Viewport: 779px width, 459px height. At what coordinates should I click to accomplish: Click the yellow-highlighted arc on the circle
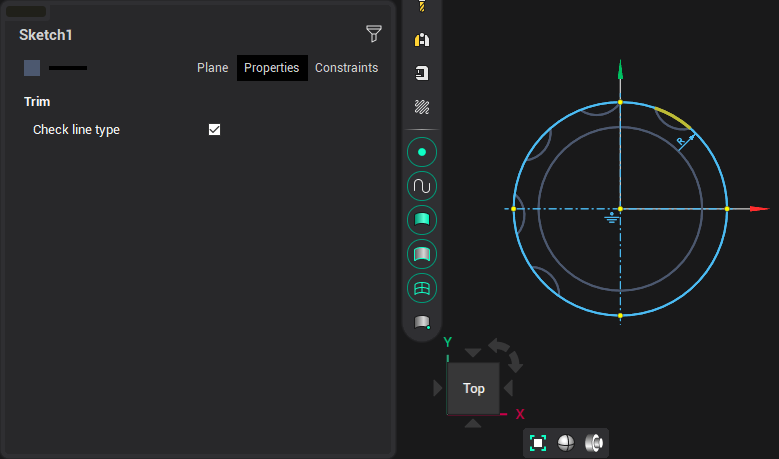pyautogui.click(x=674, y=119)
